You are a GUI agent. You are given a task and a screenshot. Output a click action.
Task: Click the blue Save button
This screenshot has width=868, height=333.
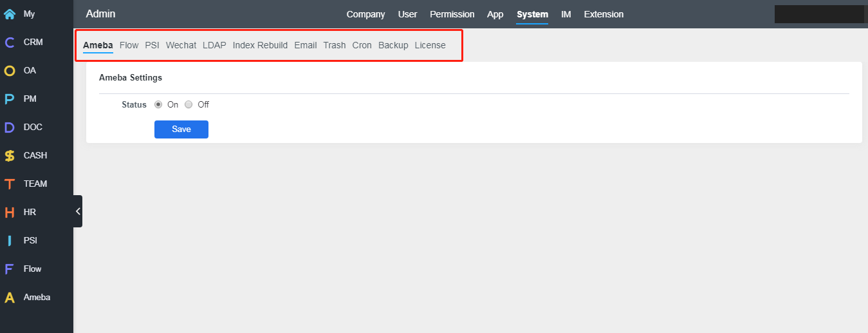click(181, 129)
